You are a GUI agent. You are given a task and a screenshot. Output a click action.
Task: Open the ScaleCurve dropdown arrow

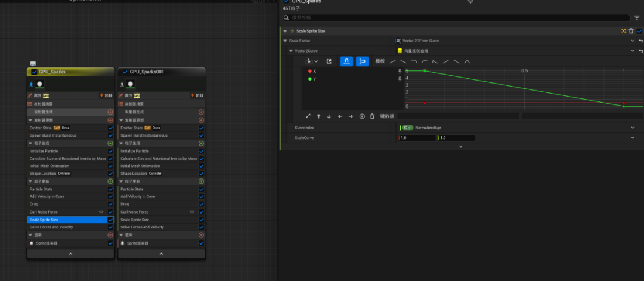click(x=633, y=138)
